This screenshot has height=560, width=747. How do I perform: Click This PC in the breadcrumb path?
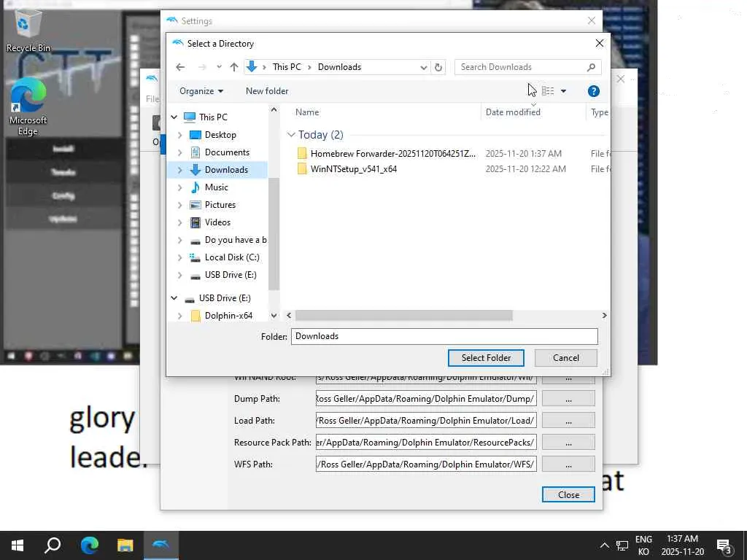287,67
